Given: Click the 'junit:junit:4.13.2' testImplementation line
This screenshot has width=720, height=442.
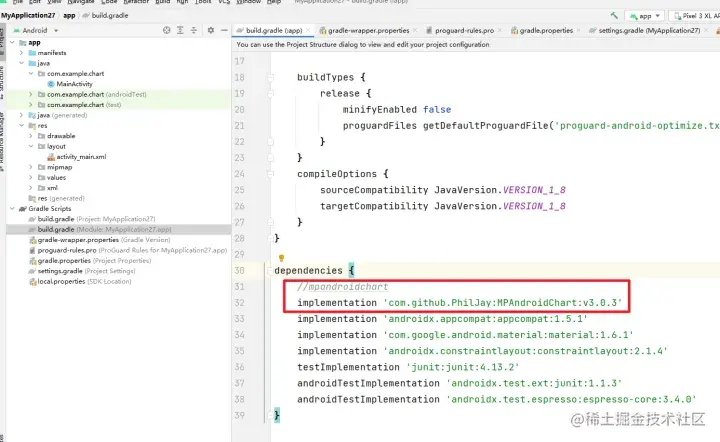Looking at the screenshot, I should [408, 367].
